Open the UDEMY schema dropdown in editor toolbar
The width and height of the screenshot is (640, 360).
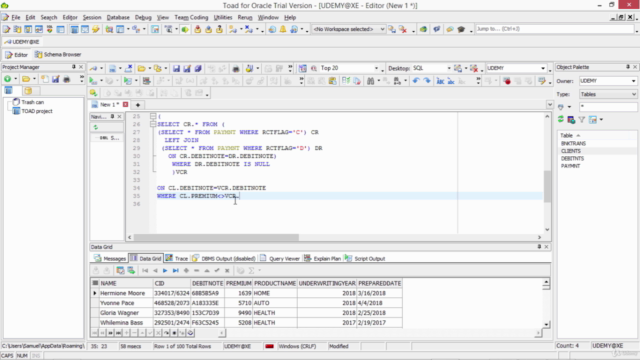point(542,68)
